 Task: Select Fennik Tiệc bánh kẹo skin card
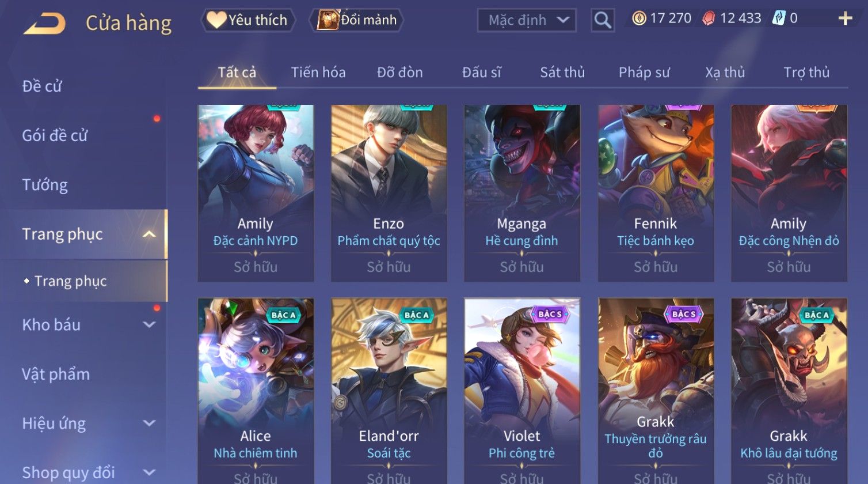coord(656,193)
